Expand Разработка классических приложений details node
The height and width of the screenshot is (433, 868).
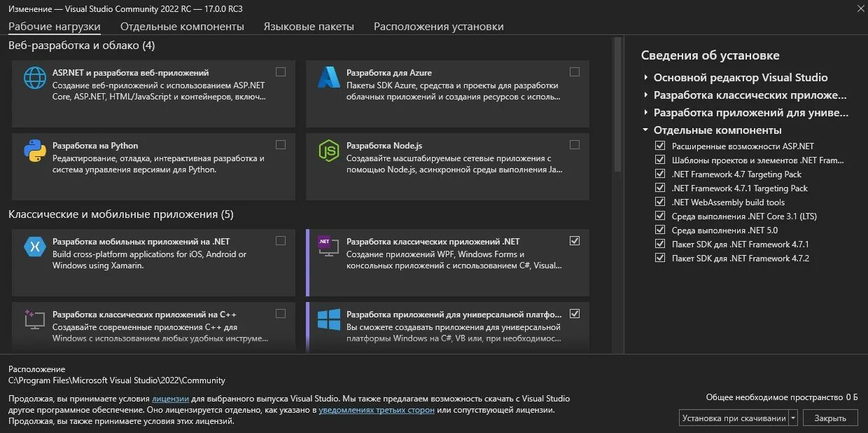point(645,95)
